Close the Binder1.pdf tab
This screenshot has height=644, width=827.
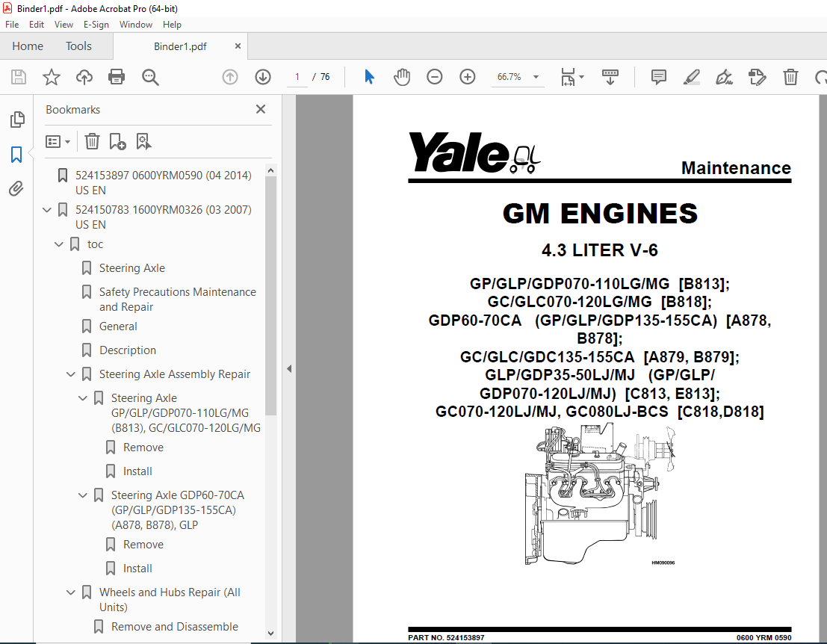click(x=238, y=46)
